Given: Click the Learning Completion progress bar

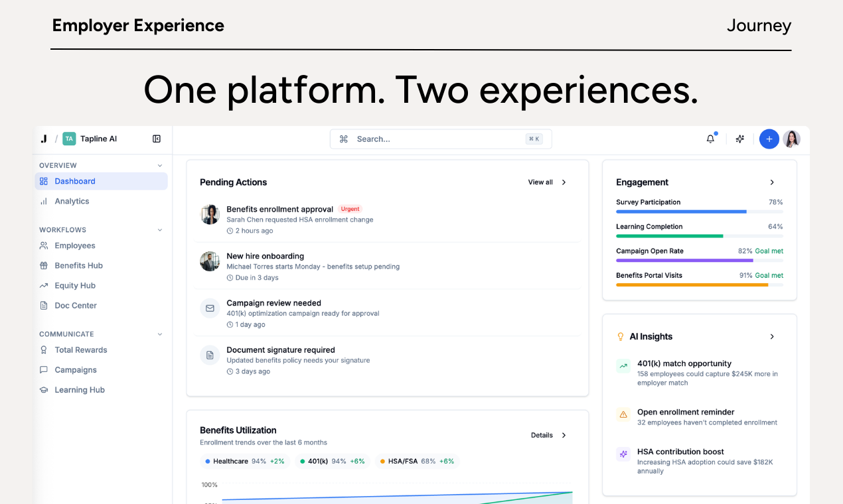Looking at the screenshot, I should click(x=700, y=236).
